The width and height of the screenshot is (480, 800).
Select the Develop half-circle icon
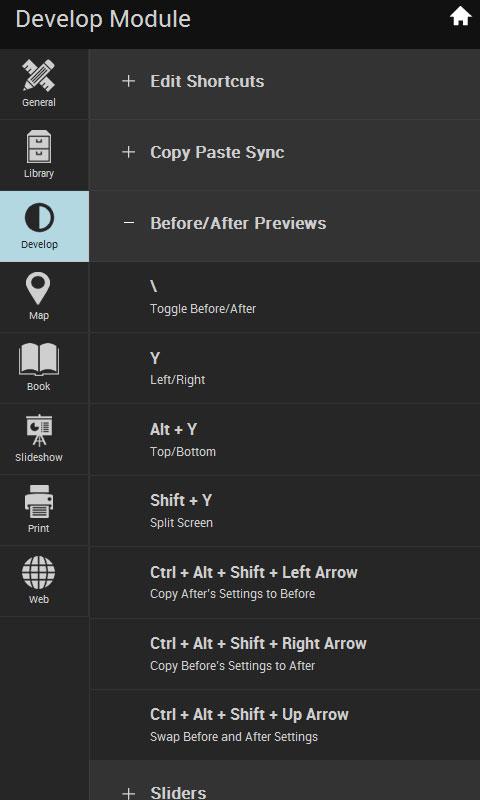[x=39, y=217]
